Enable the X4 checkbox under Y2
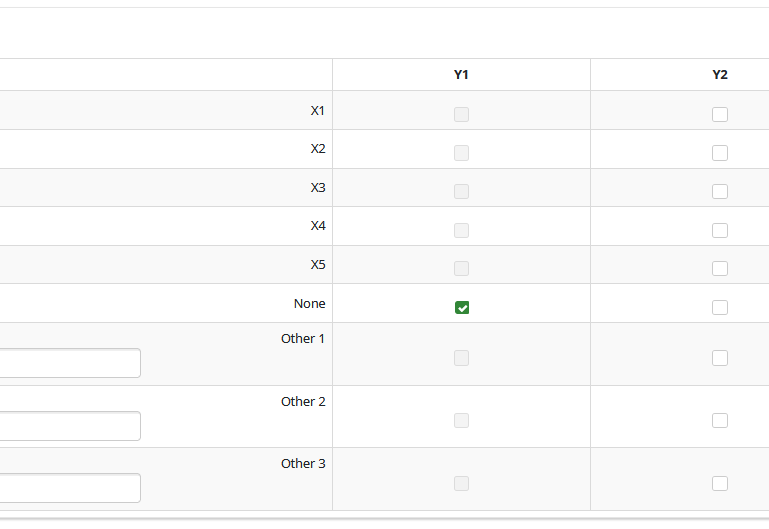This screenshot has width=769, height=529. tap(720, 230)
